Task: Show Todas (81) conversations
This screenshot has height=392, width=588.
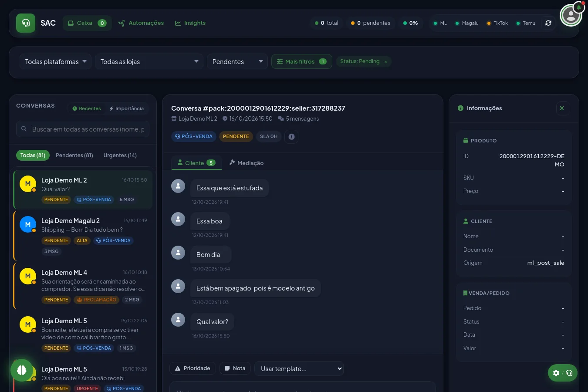Action: pyautogui.click(x=33, y=155)
